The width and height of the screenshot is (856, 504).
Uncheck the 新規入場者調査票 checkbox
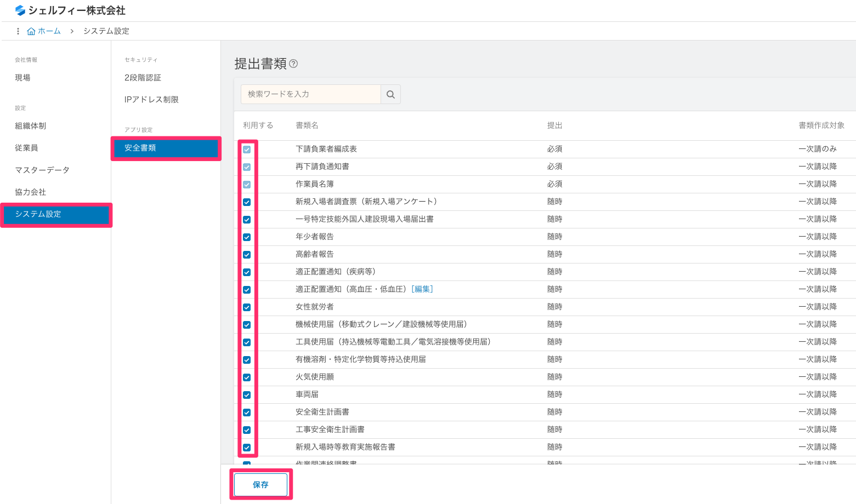(247, 202)
